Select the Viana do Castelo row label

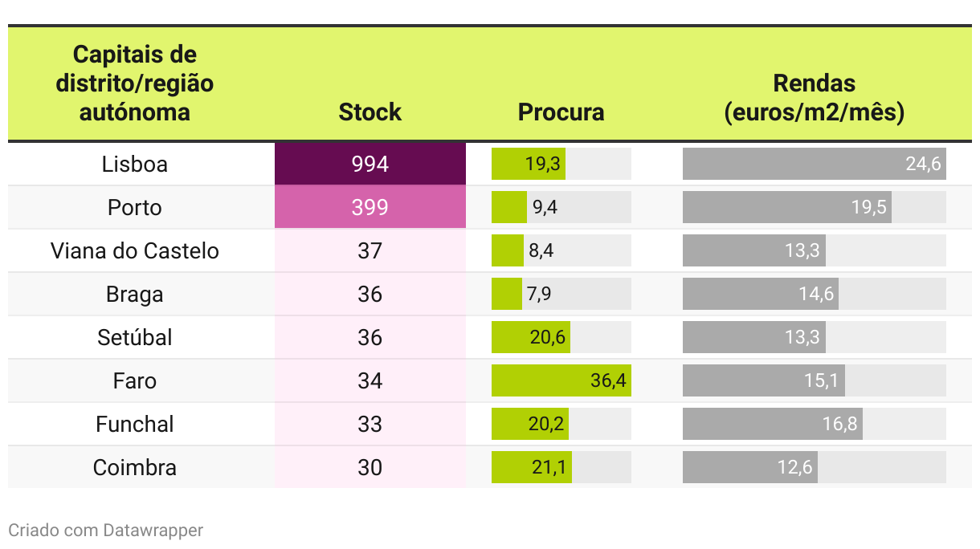coord(135,251)
